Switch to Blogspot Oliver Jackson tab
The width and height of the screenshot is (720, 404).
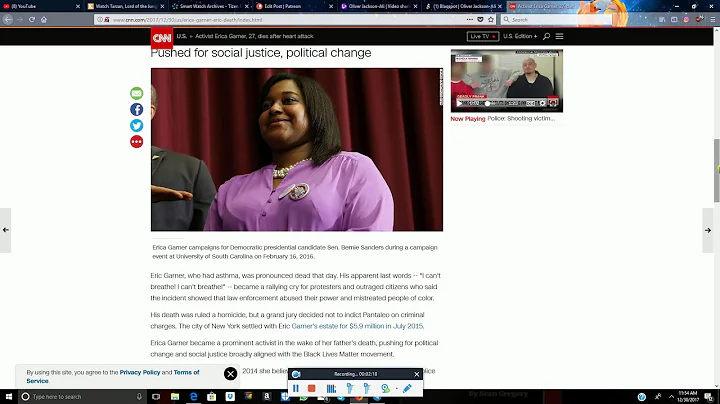click(x=461, y=6)
